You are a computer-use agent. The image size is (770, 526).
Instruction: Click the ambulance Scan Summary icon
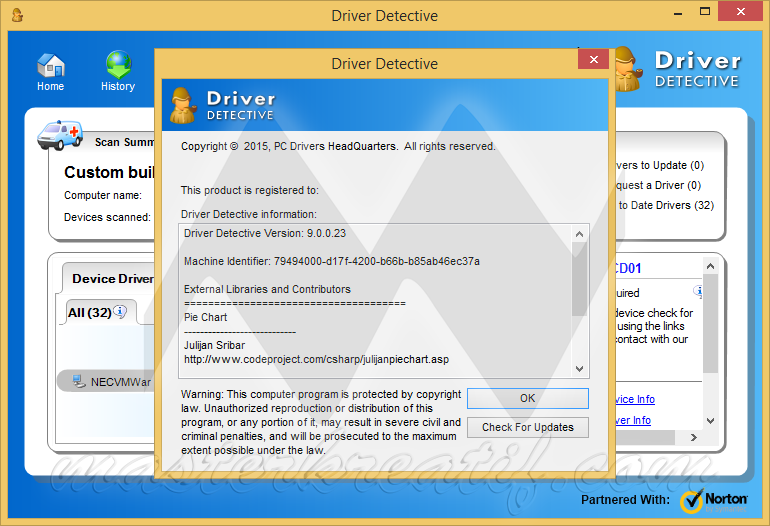(60, 135)
